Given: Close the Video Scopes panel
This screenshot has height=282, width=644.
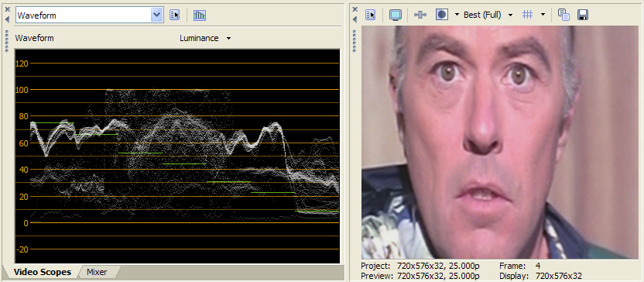Looking at the screenshot, I should [x=7, y=9].
